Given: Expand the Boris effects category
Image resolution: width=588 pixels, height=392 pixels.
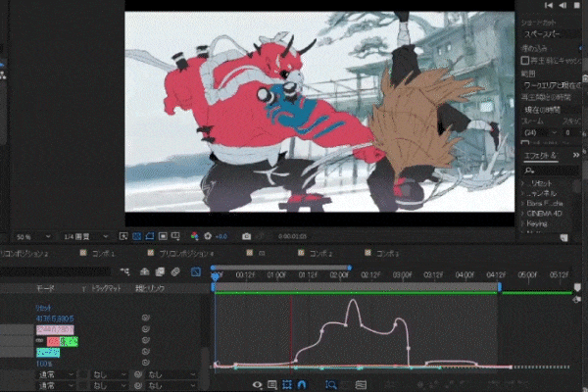Looking at the screenshot, I should pos(523,203).
